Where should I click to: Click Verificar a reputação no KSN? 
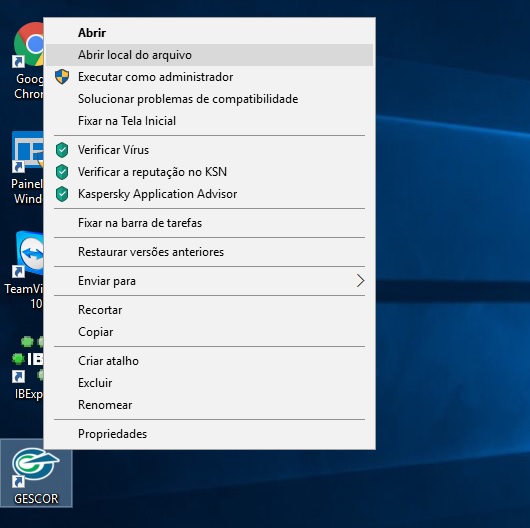pos(209,172)
